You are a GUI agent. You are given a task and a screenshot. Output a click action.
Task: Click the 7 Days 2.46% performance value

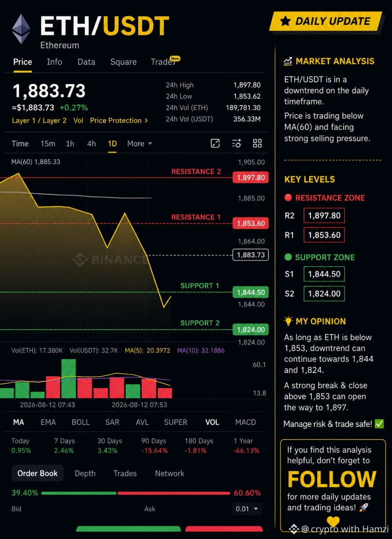coord(64,451)
